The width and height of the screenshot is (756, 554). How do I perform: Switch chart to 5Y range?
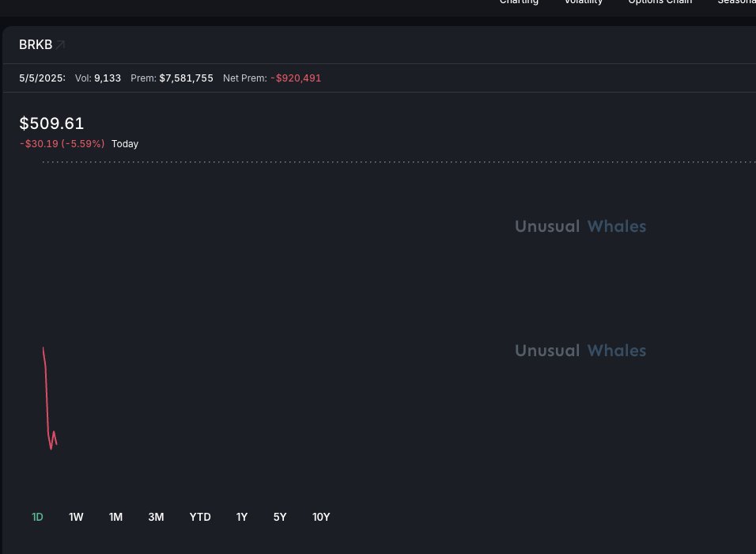280,517
